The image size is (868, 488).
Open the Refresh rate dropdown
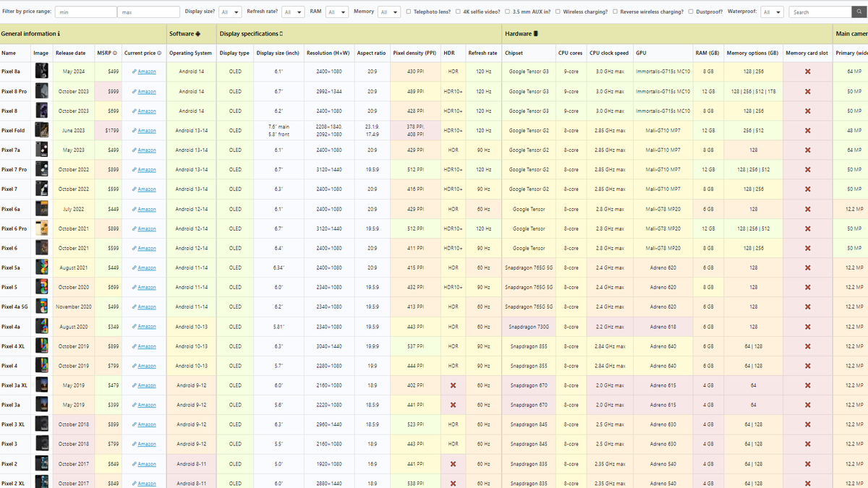pos(293,12)
